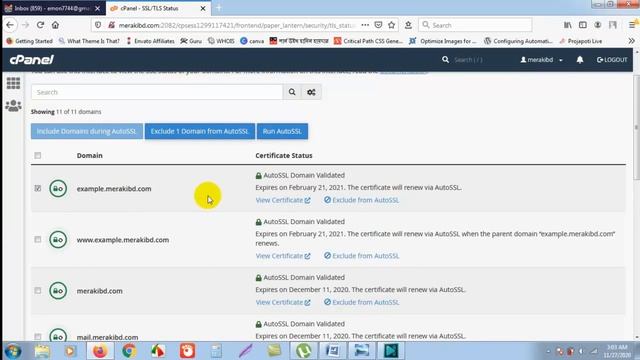Click lock icon for example.merakibd.com
The image size is (640, 360).
58,189
